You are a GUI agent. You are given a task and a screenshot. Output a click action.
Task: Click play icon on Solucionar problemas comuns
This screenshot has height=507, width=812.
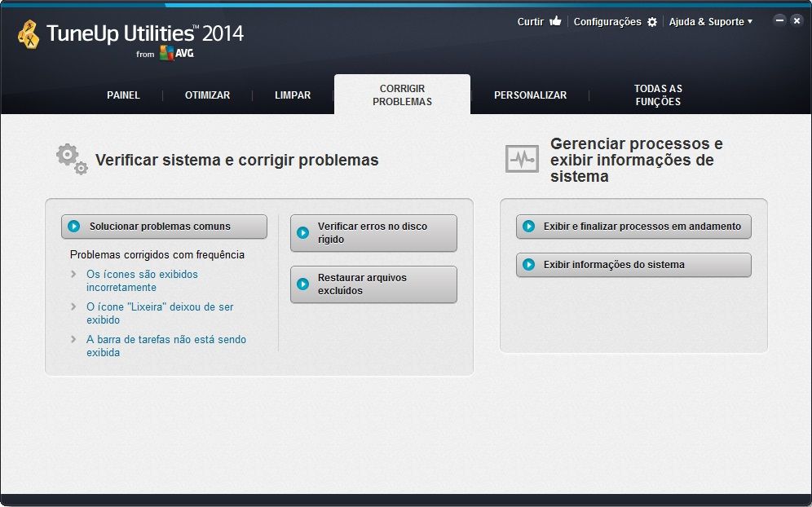pos(74,227)
